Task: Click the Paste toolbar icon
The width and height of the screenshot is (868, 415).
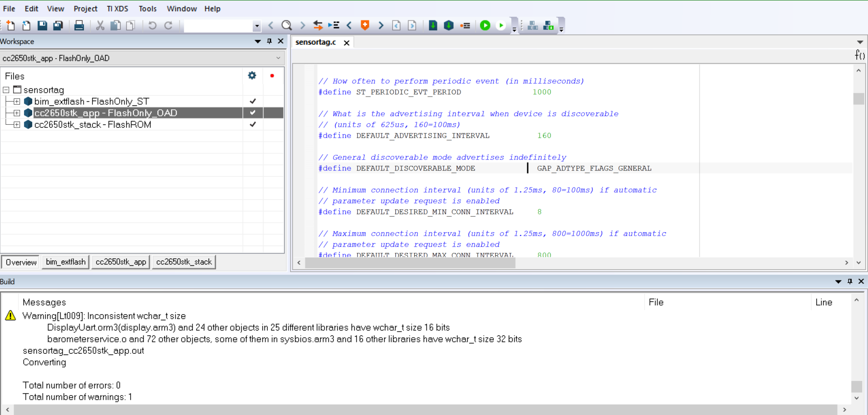Action: coord(131,26)
